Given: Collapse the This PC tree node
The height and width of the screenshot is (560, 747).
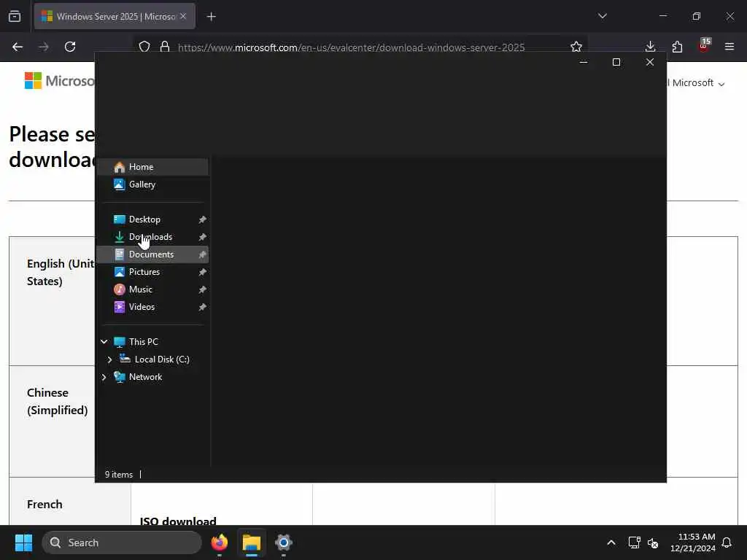Looking at the screenshot, I should click(104, 341).
